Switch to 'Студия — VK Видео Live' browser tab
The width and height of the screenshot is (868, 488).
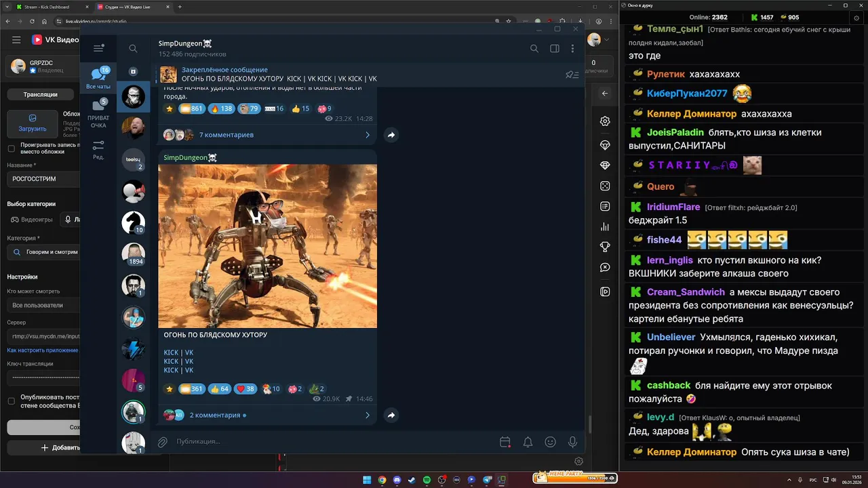pyautogui.click(x=132, y=7)
